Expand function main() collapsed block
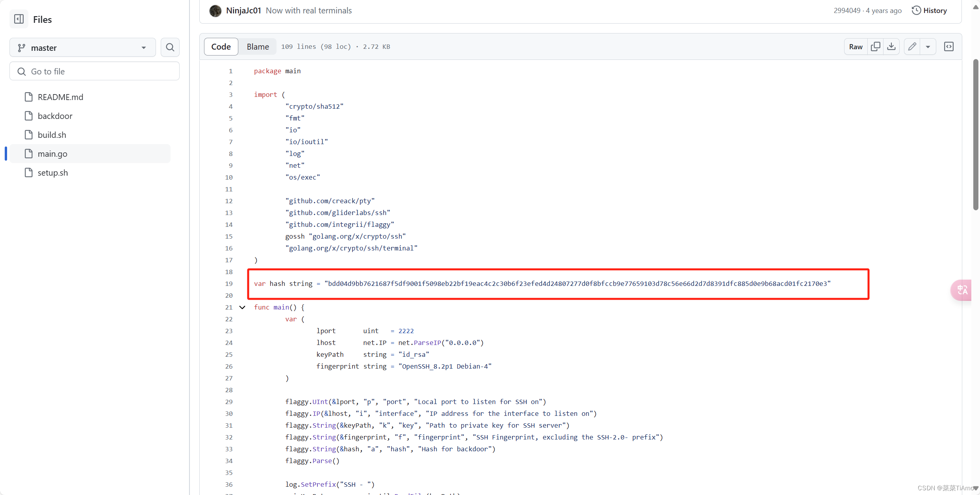Screen dimensions: 980x495 tap(243, 308)
